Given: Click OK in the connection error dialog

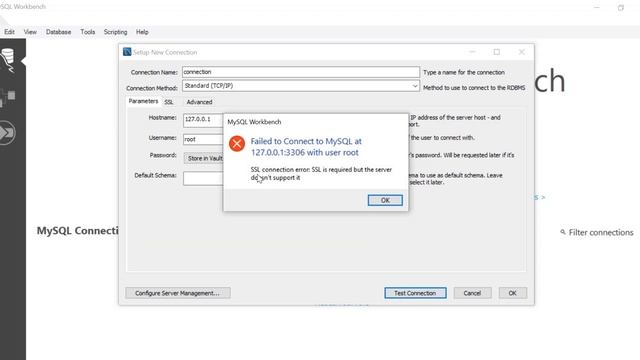Looking at the screenshot, I should pos(385,200).
